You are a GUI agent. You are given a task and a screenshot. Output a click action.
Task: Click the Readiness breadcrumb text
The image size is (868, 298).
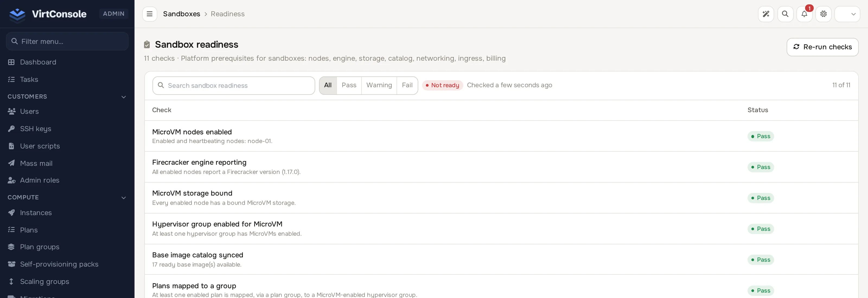point(228,14)
